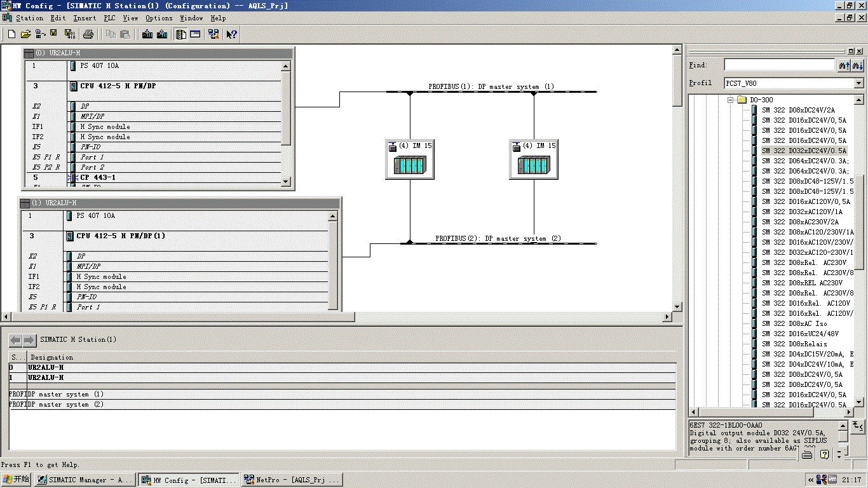The height and width of the screenshot is (488, 868).
Task: Click the Find input field in catalog
Action: pos(779,65)
